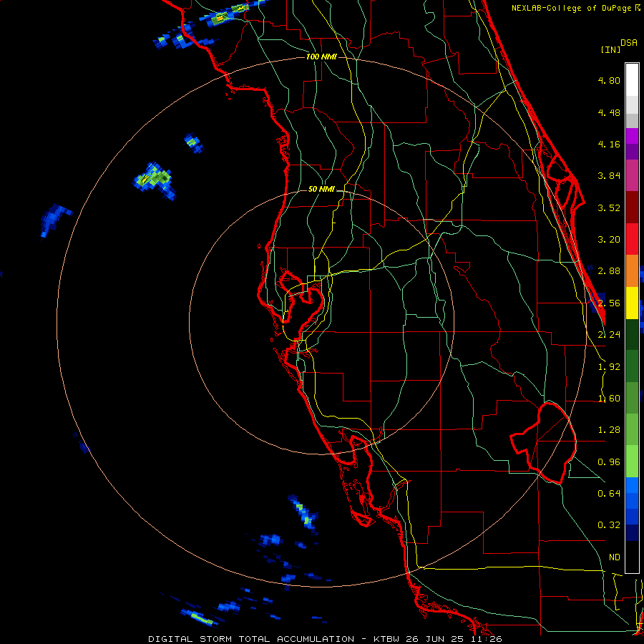
Task: Click the '3.20' legend value
Action: tap(609, 240)
